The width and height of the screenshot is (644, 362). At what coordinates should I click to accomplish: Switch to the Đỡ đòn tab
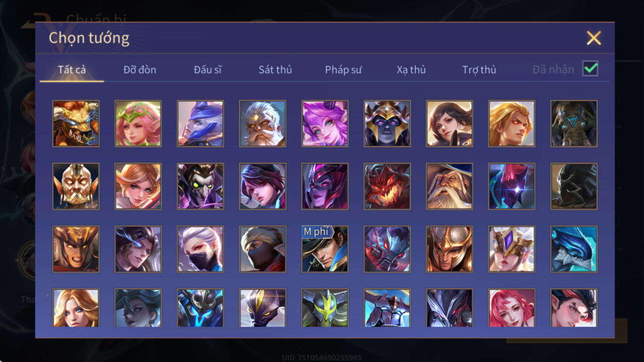(140, 70)
